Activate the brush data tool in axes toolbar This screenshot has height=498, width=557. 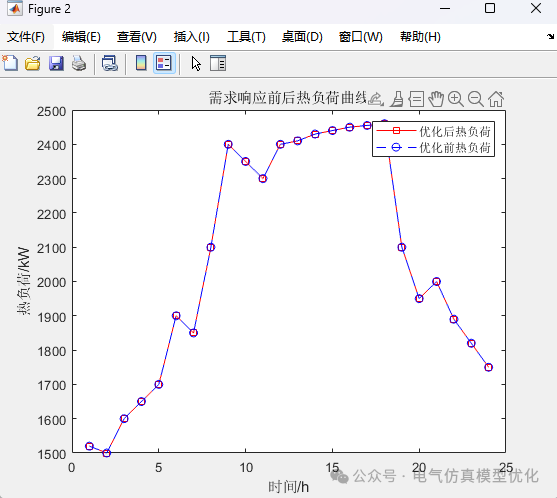pyautogui.click(x=396, y=99)
